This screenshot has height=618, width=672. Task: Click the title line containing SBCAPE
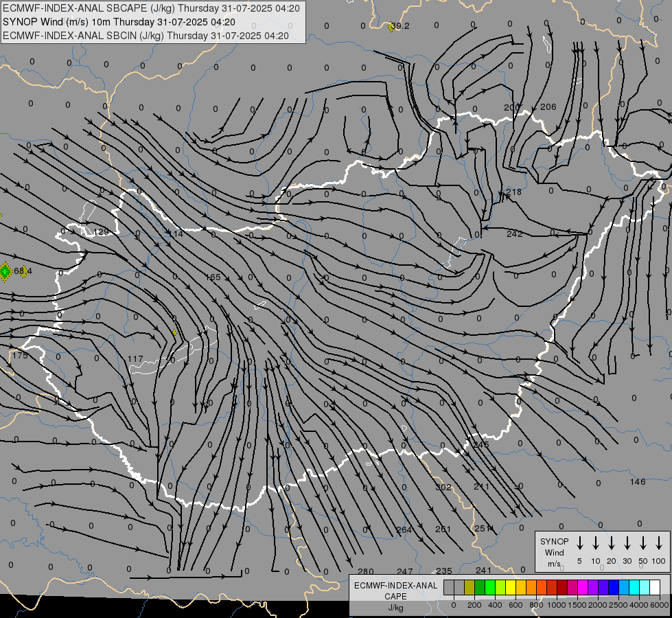pyautogui.click(x=151, y=8)
